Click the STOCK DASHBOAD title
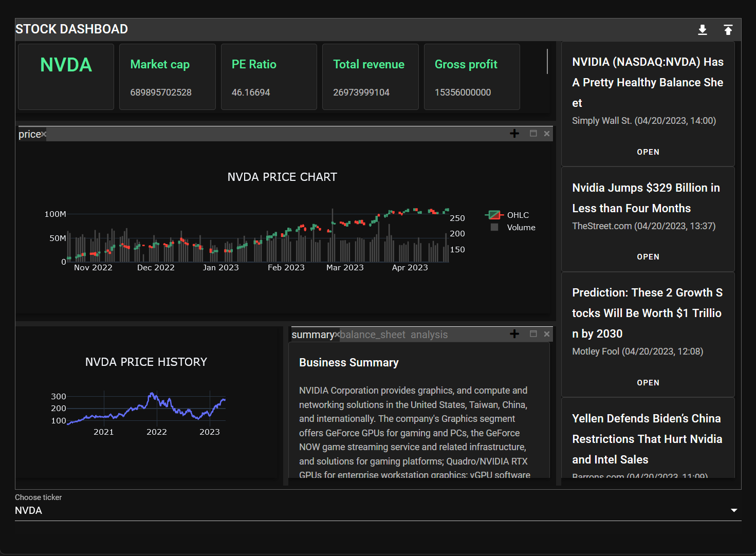 tap(71, 29)
